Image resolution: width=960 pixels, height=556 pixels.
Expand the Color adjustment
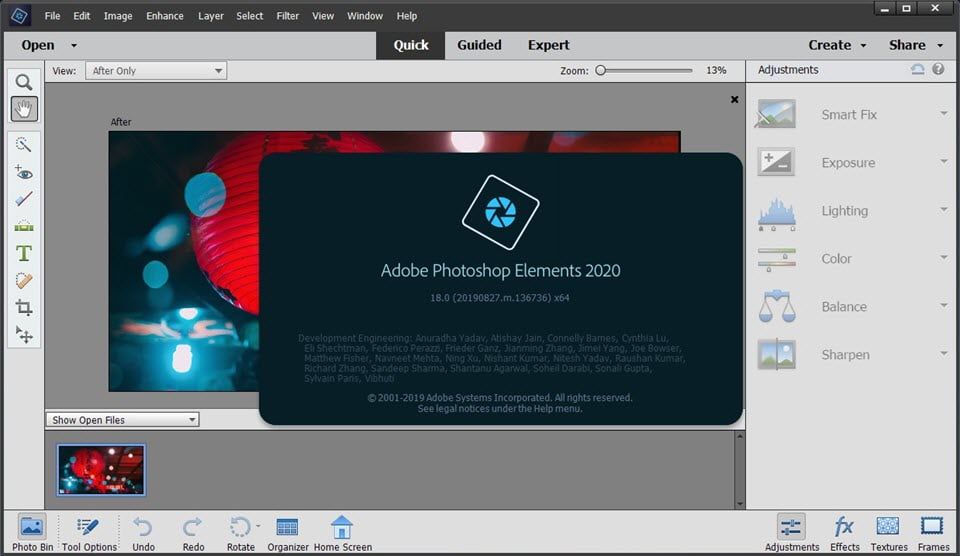[x=943, y=257]
